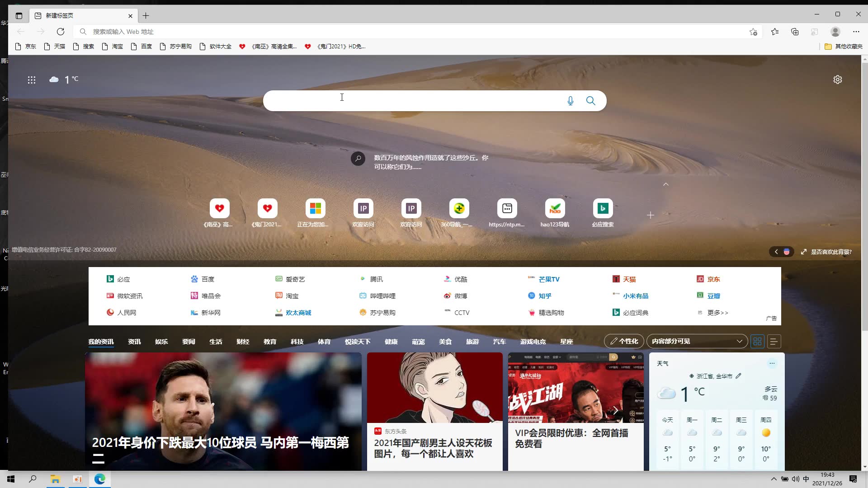The height and width of the screenshot is (488, 868).
Task: Open the app launcher grid icon top-left
Action: click(31, 80)
